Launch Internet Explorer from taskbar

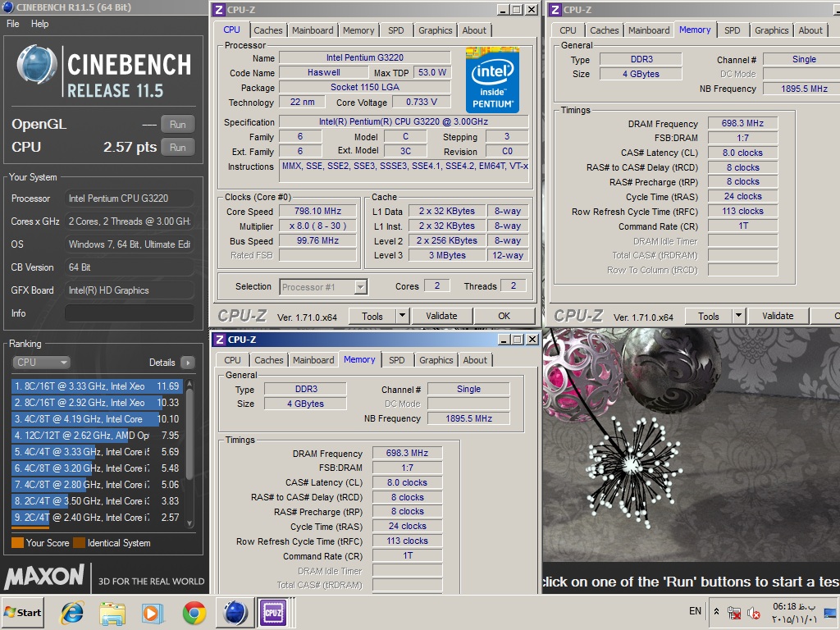pos(72,612)
